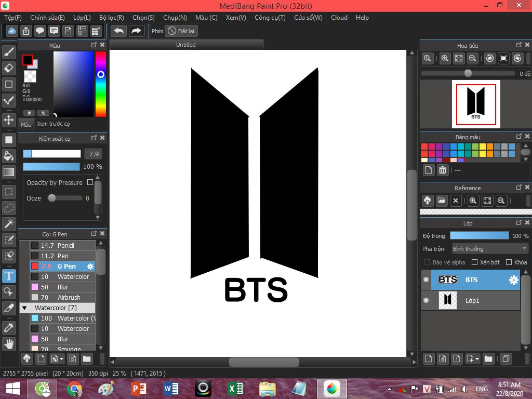Open the Tệp(F) menu

pyautogui.click(x=13, y=18)
